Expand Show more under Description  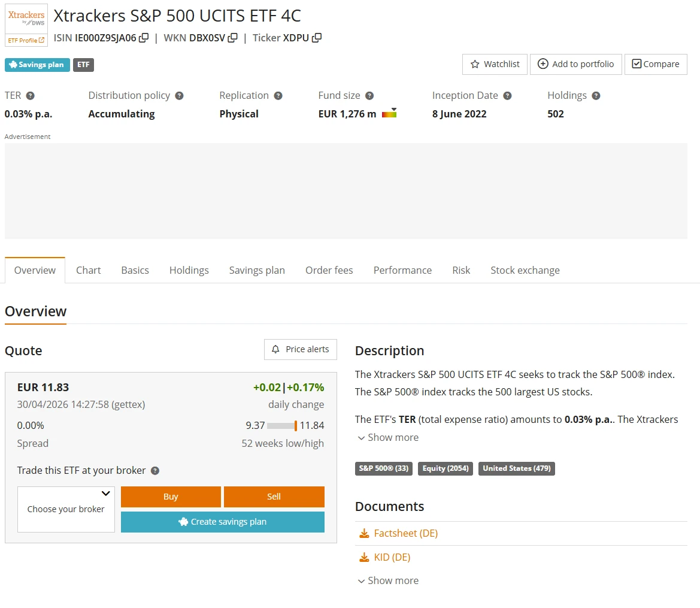click(387, 437)
